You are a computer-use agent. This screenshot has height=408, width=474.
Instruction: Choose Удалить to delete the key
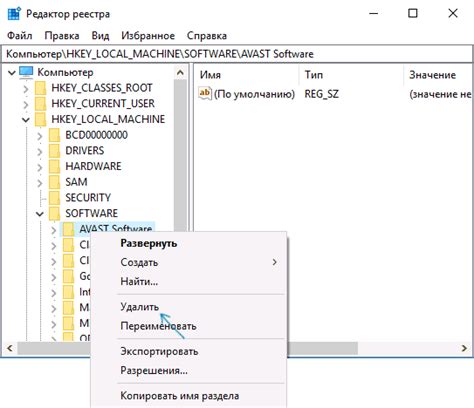pyautogui.click(x=188, y=307)
